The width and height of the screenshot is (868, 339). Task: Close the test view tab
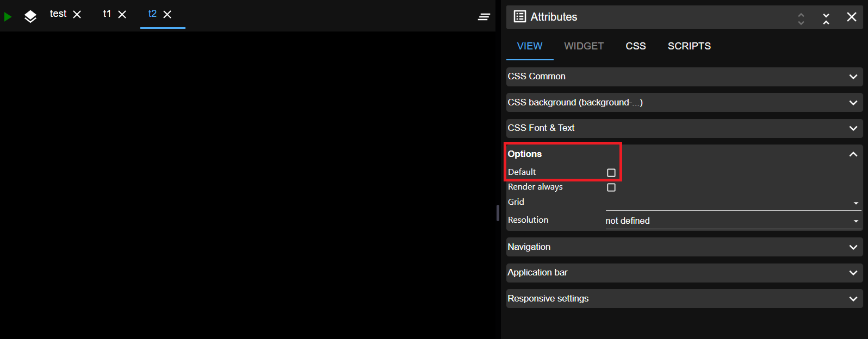tap(77, 15)
